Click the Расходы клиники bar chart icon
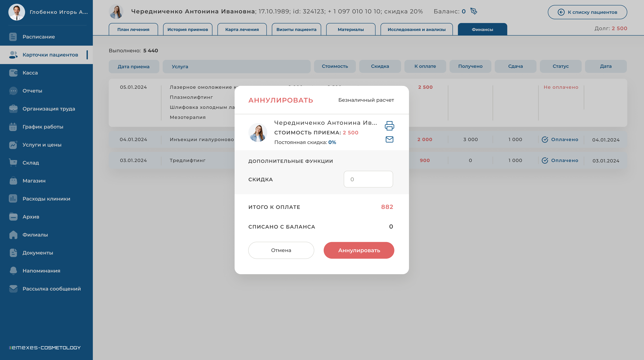 tap(13, 199)
